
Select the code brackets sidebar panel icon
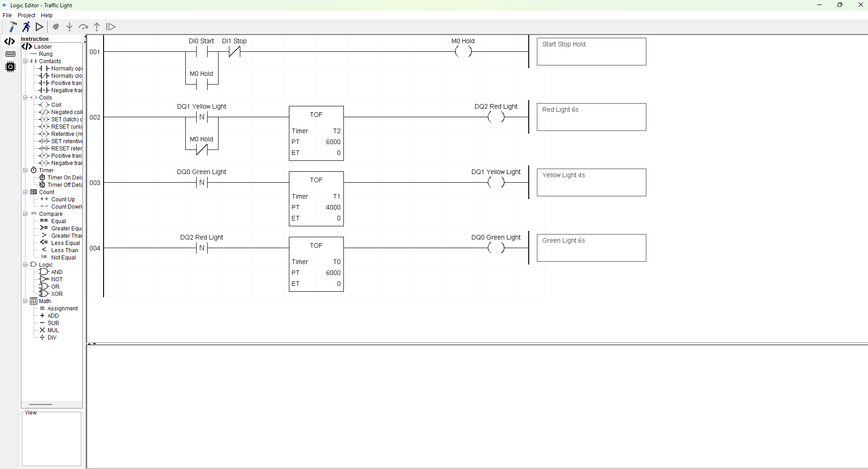click(10, 42)
